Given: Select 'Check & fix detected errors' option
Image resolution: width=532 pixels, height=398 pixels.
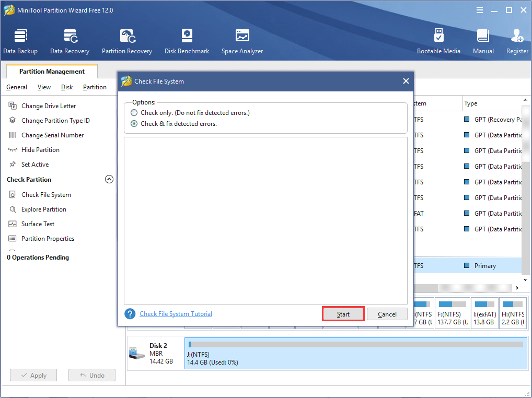Looking at the screenshot, I should 134,124.
